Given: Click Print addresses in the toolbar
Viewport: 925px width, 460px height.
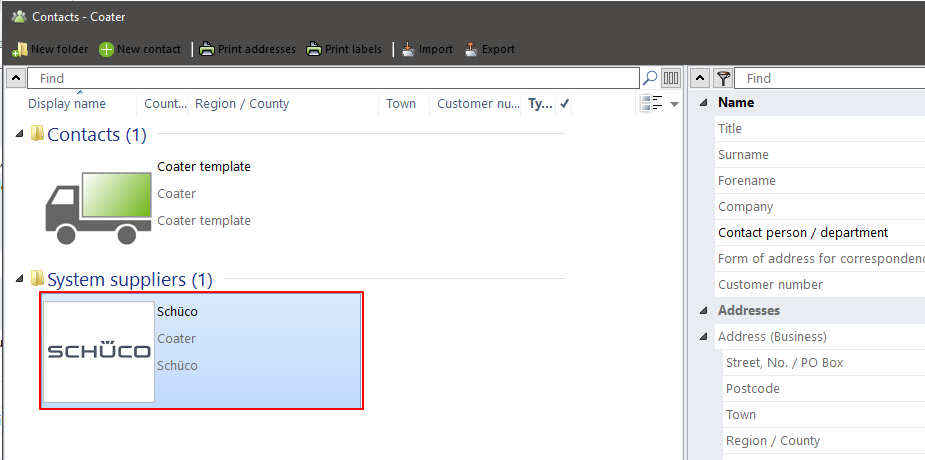Looking at the screenshot, I should click(x=248, y=49).
